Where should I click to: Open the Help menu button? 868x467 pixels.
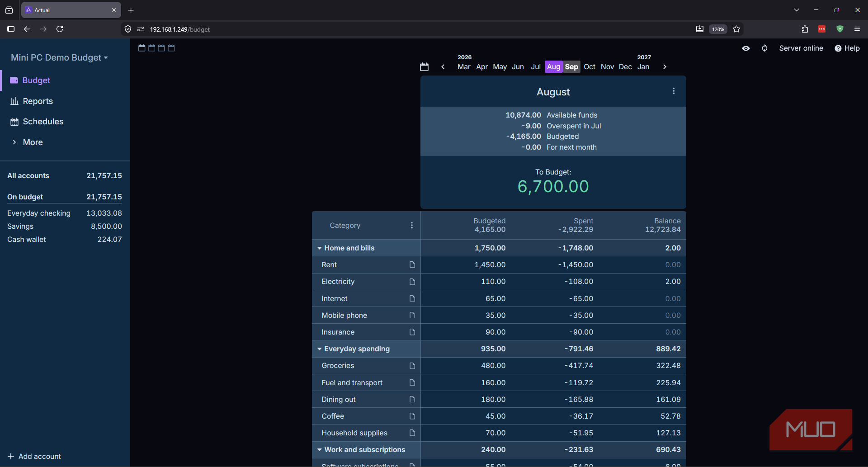847,48
